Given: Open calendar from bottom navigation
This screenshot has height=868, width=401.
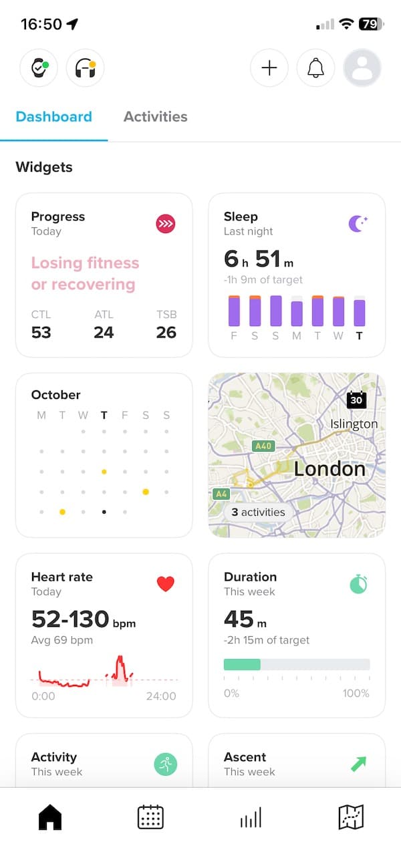Looking at the screenshot, I should click(x=150, y=817).
